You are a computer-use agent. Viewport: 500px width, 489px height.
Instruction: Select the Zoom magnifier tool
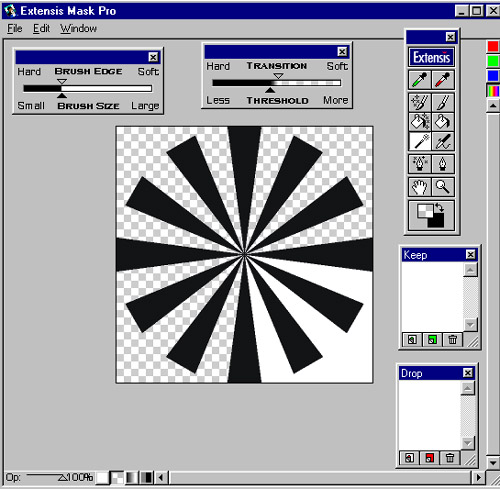(x=443, y=187)
